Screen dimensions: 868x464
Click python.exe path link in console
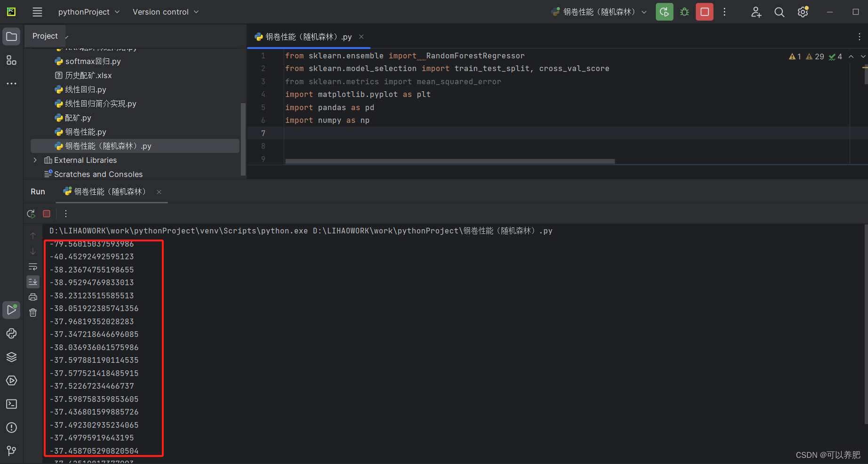pos(179,231)
